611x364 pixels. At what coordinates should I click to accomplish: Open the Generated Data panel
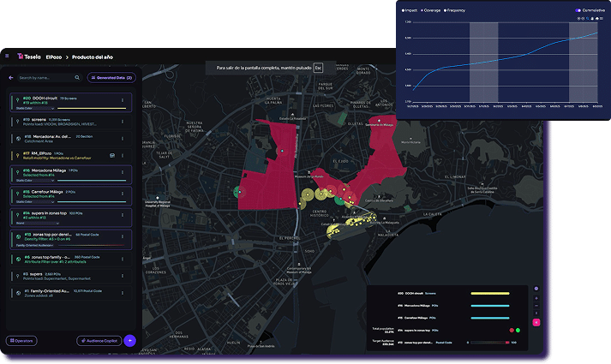pos(110,77)
